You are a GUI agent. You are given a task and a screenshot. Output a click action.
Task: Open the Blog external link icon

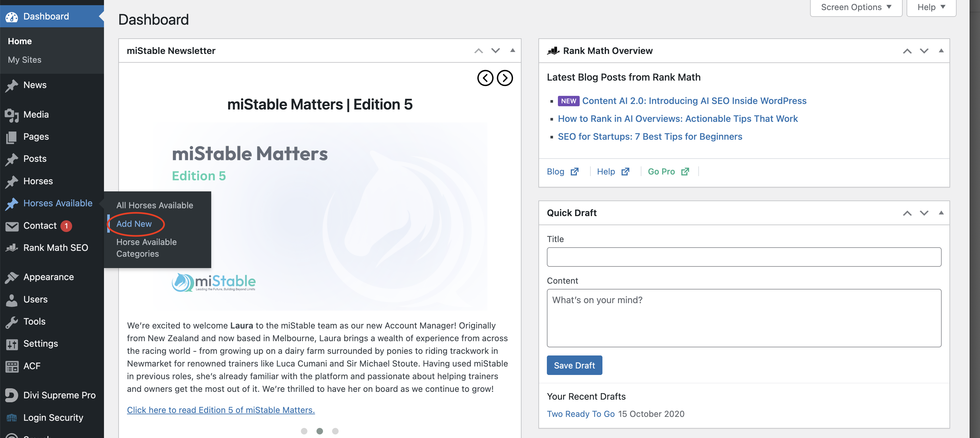[x=574, y=172]
